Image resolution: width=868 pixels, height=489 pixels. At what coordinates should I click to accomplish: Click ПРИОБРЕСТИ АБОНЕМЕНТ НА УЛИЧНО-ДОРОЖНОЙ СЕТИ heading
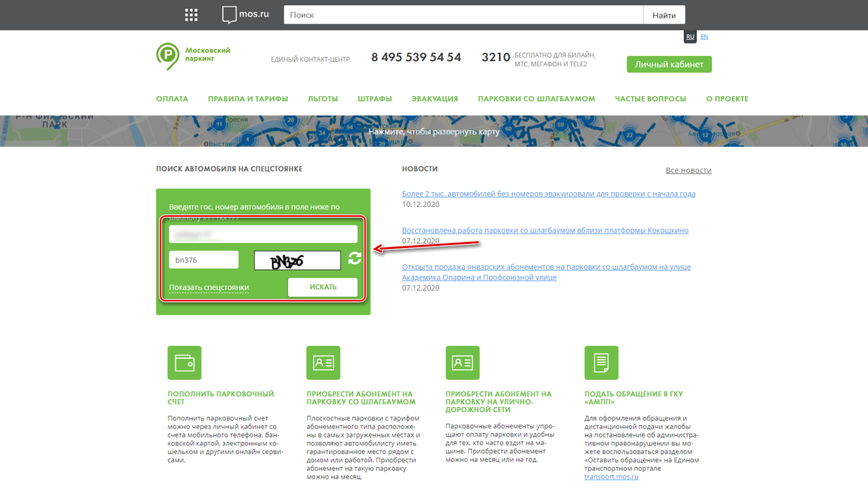498,402
